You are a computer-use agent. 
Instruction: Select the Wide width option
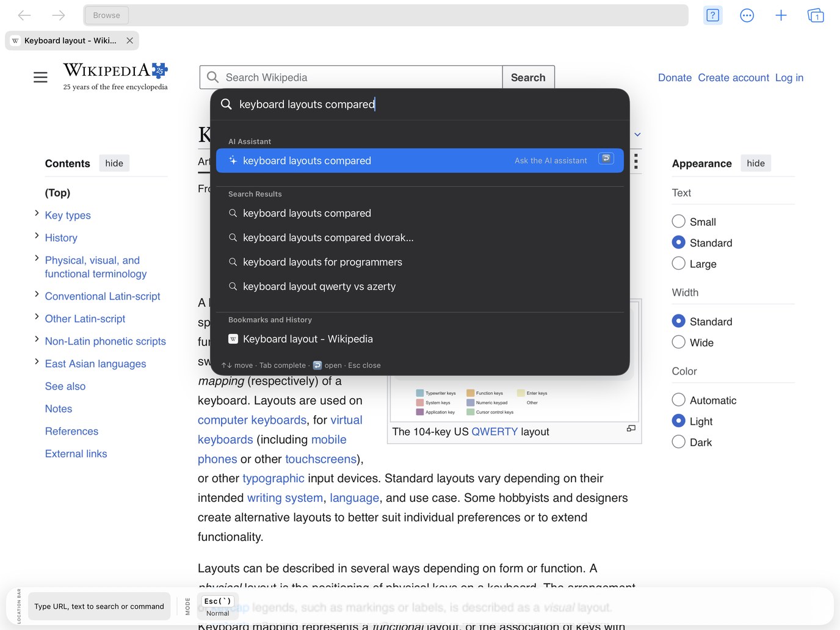[678, 342]
